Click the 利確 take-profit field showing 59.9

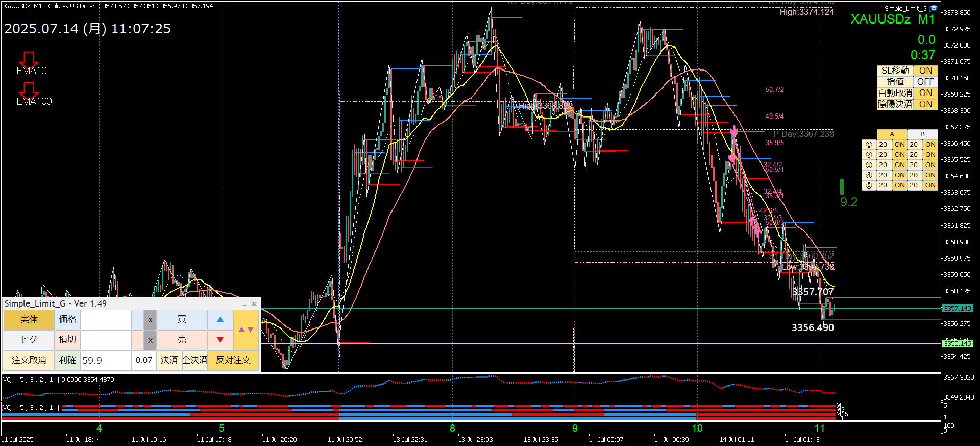[105, 360]
